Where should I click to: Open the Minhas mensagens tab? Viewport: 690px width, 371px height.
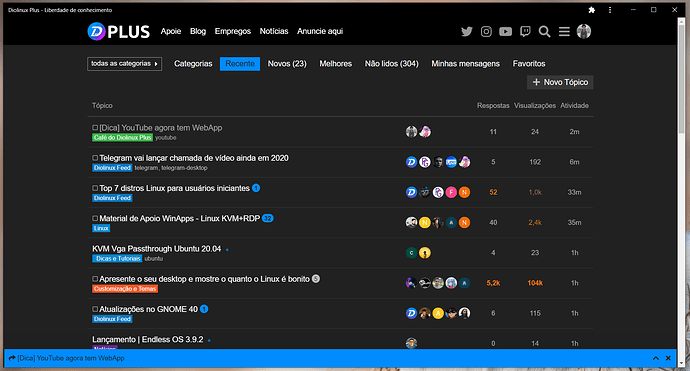click(466, 64)
